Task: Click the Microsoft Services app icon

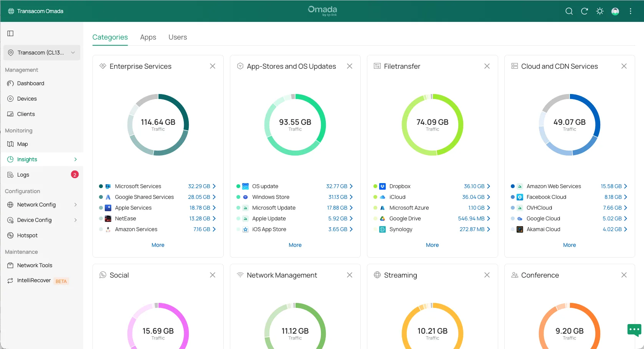Action: click(108, 186)
